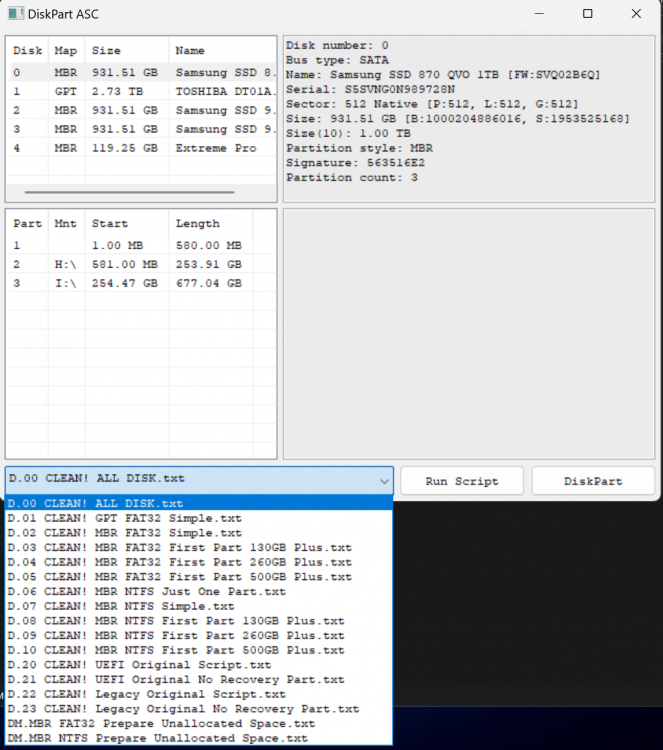Viewport: 663px width, 750px height.
Task: Minimize the DiskPart ASC window
Action: [x=539, y=13]
